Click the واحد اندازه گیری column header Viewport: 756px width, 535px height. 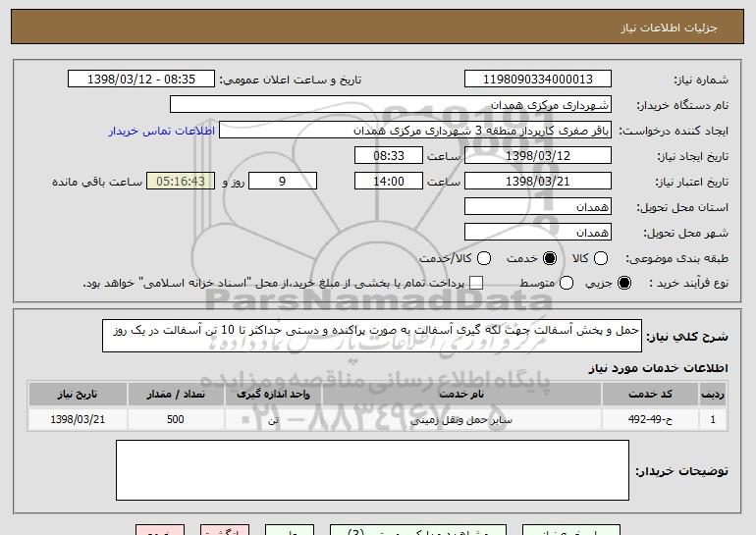[273, 395]
